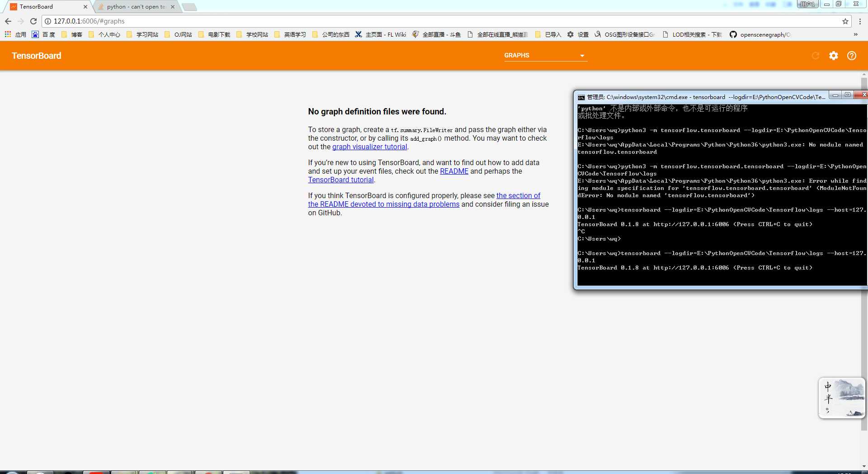Click the TensorBoard reload data icon

click(x=816, y=56)
